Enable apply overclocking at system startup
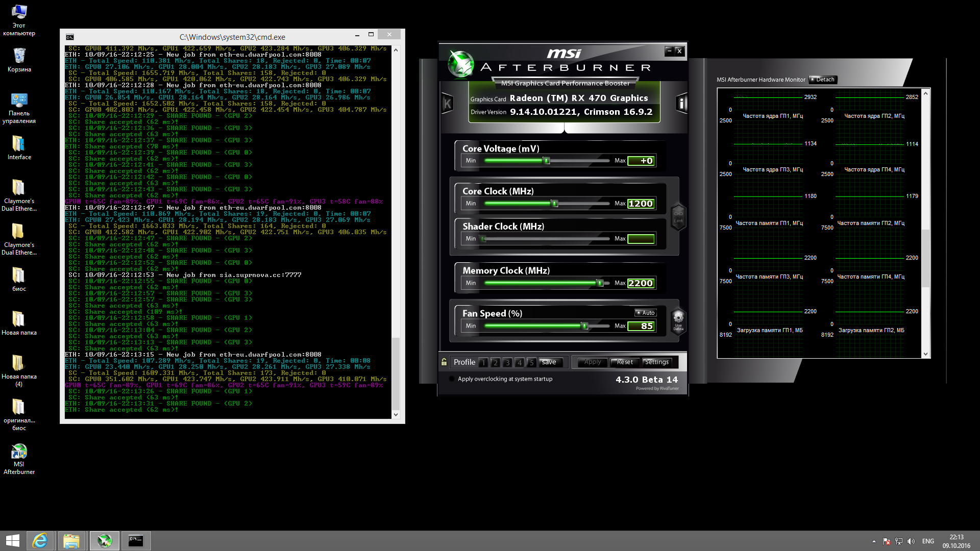Image resolution: width=980 pixels, height=551 pixels. point(452,379)
